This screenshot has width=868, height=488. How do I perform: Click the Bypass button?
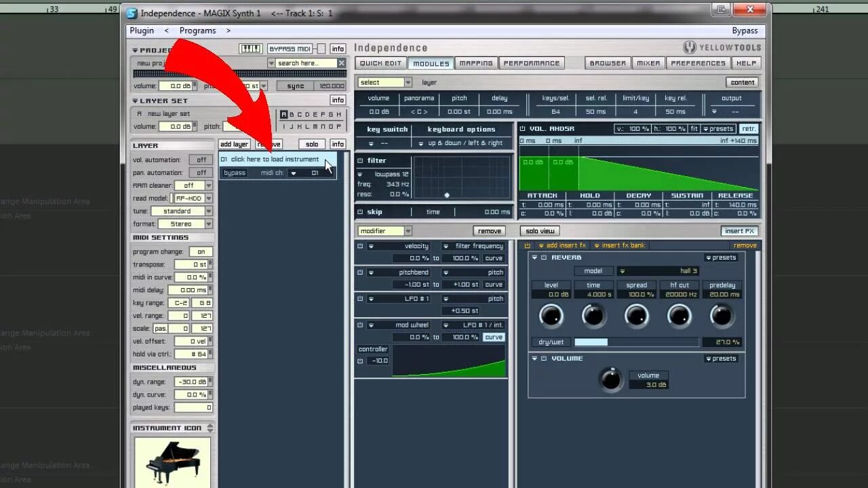click(745, 30)
